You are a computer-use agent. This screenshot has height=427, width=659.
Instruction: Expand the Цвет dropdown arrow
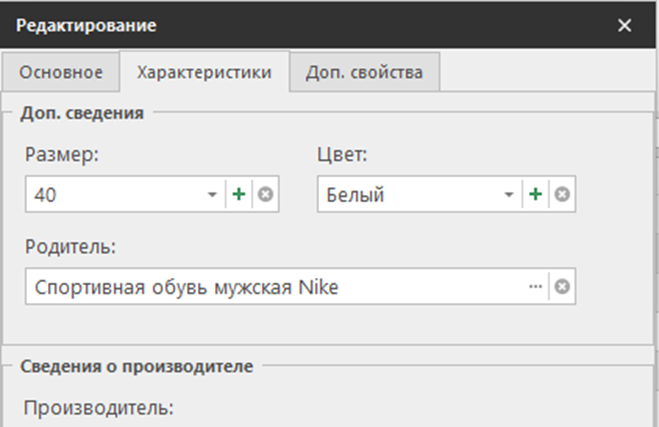pos(509,195)
